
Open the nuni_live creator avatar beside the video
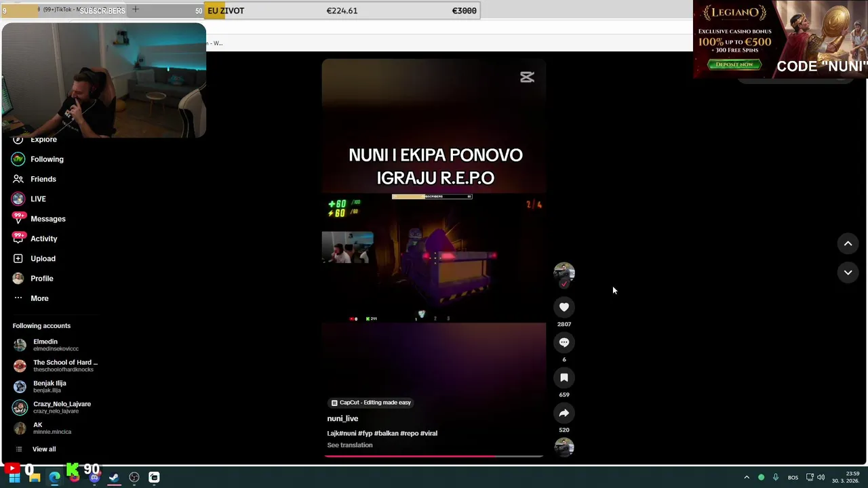564,272
